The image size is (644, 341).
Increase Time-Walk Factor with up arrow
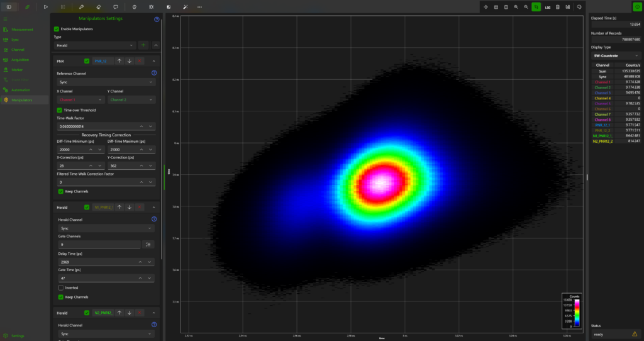click(142, 126)
